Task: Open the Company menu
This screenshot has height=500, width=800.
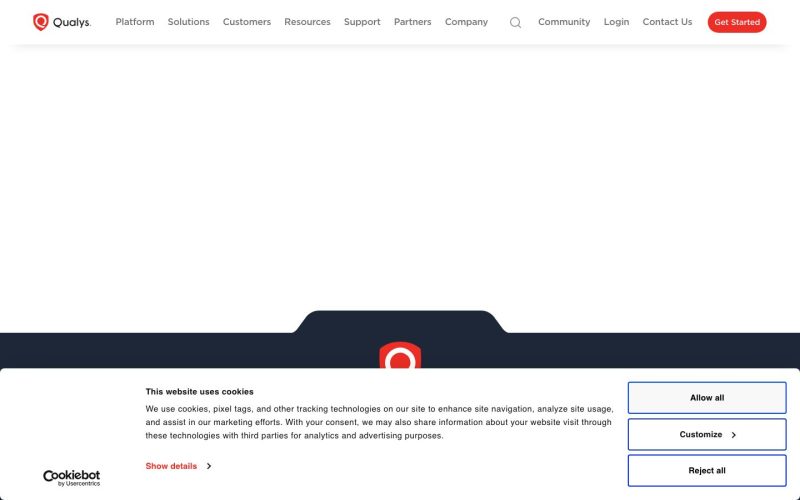Action: click(x=466, y=22)
